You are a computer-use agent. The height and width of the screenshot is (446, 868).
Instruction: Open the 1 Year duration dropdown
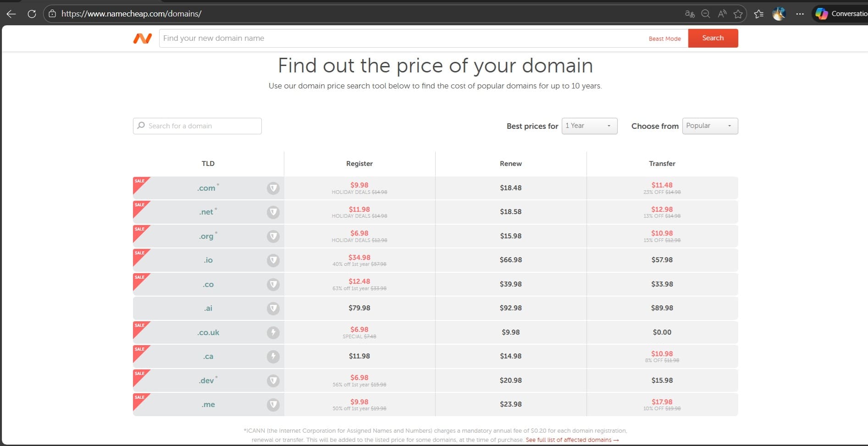pyautogui.click(x=589, y=126)
